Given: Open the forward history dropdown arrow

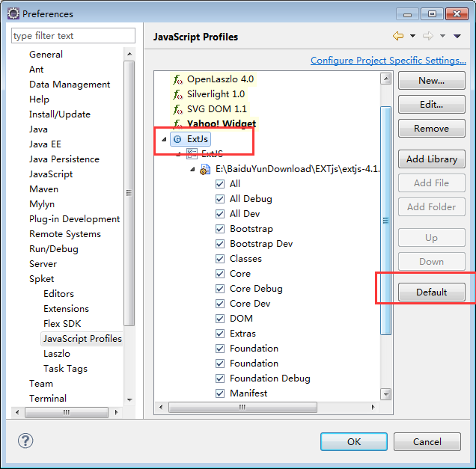Looking at the screenshot, I should coord(442,36).
